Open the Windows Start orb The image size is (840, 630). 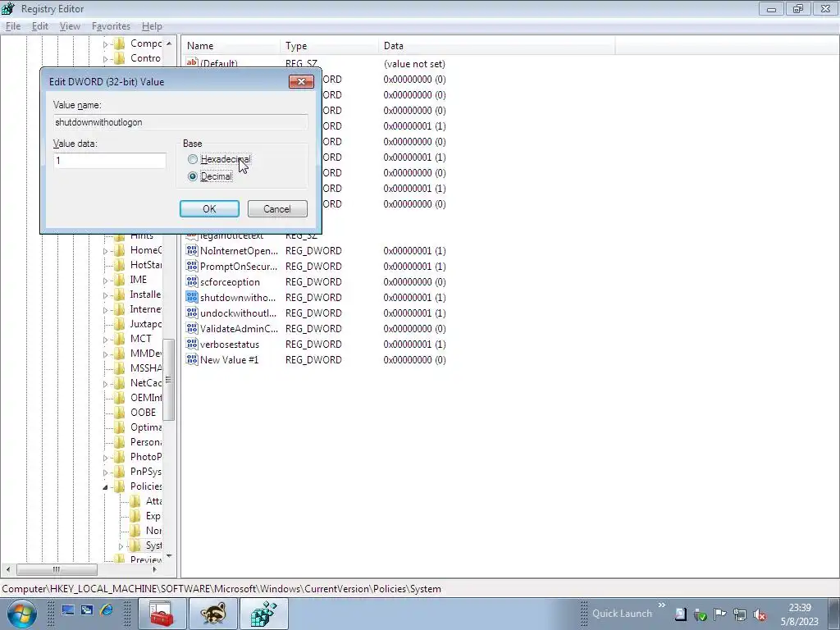[22, 614]
